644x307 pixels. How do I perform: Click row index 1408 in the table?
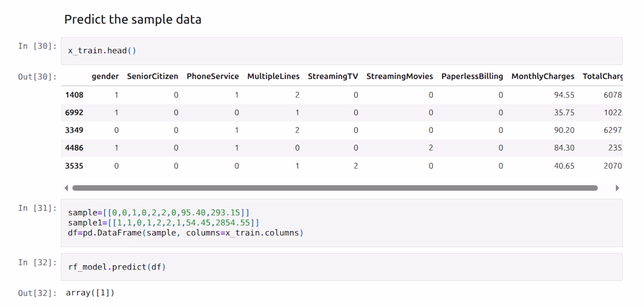pyautogui.click(x=74, y=95)
